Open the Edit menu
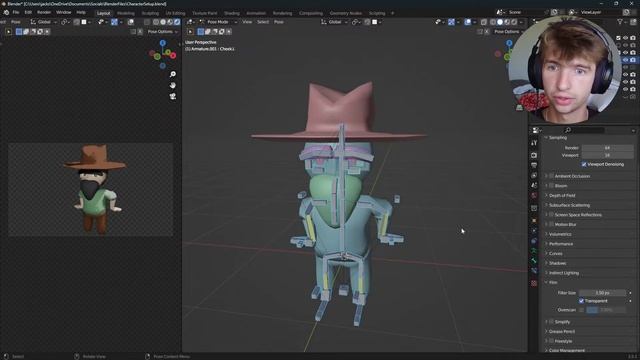The height and width of the screenshot is (360, 640). pos(28,13)
